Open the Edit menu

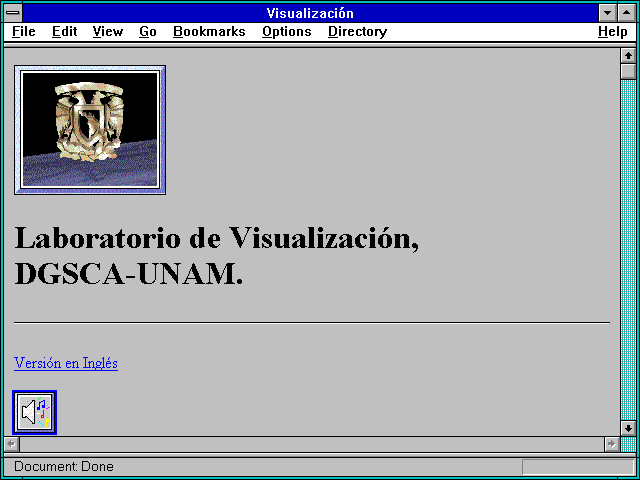tap(64, 32)
